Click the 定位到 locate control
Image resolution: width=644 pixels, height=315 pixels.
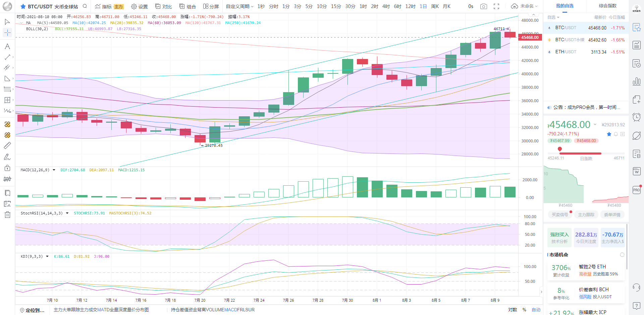[32, 310]
